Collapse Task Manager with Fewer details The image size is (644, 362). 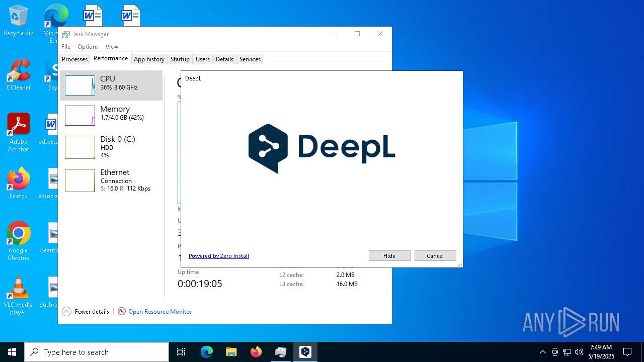click(x=86, y=312)
